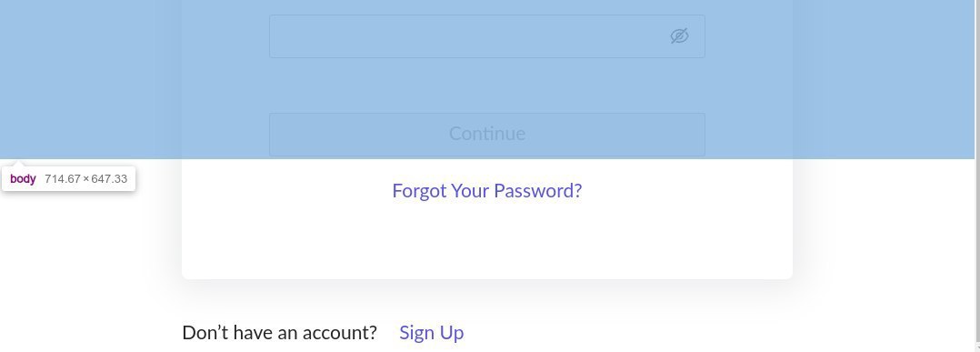Click the Don't have an account? text
Viewport: 980px width, 352px height.
[279, 332]
